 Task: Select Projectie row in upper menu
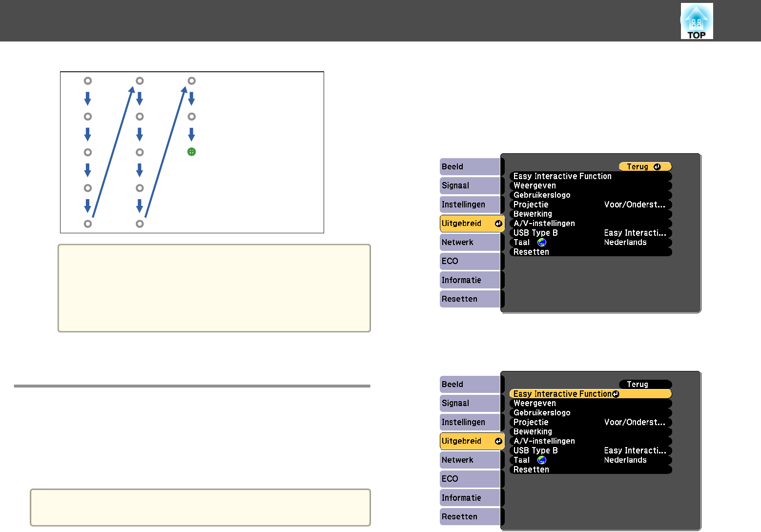tap(591, 205)
